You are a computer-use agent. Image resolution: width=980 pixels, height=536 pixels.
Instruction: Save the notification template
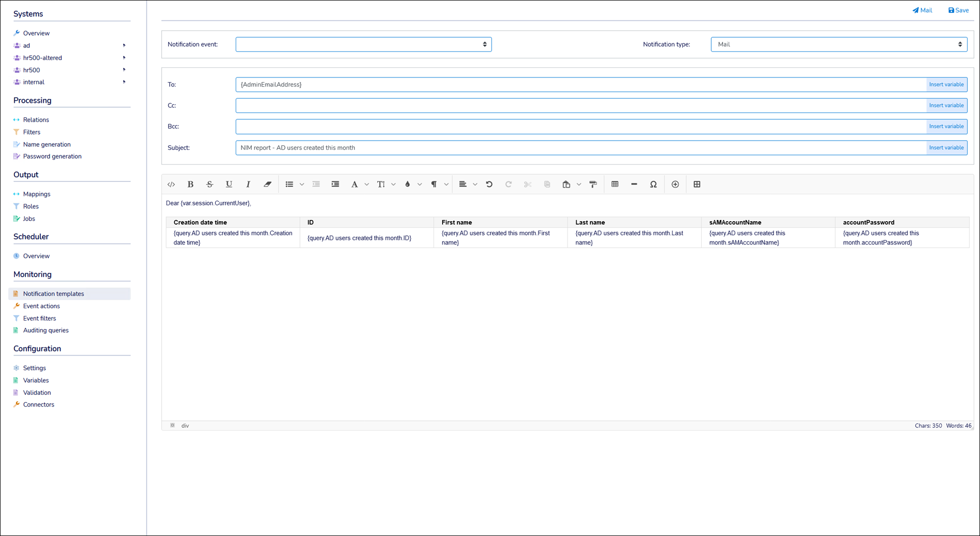[958, 10]
